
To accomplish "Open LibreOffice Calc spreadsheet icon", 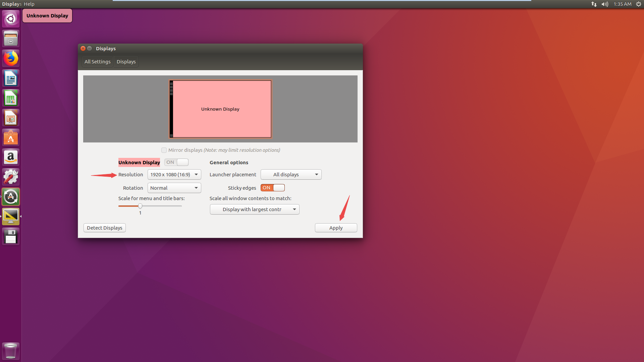I will coord(11,98).
